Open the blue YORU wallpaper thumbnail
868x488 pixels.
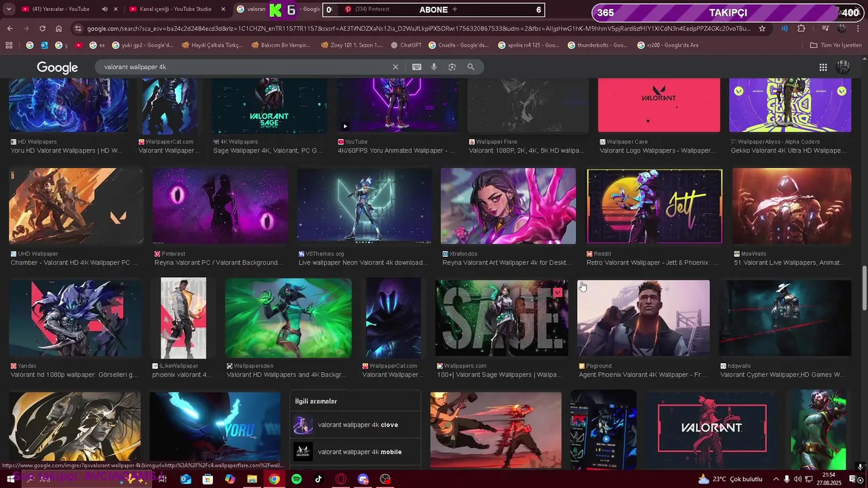(x=215, y=429)
